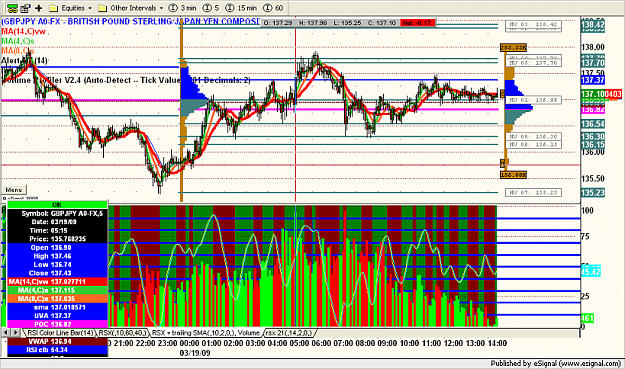Click the cyan 45.42 indicator value
Viewport: 625px width, 369px height.
591,272
